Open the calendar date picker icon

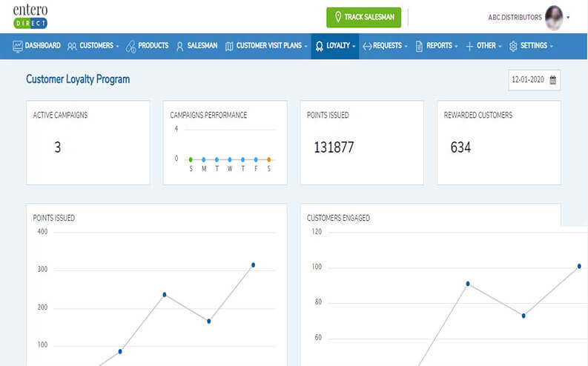pyautogui.click(x=552, y=80)
